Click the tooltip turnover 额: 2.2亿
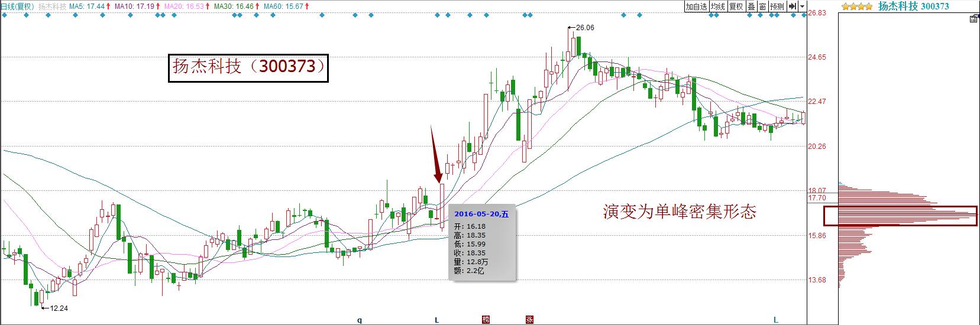The width and height of the screenshot is (980, 325). tap(468, 271)
